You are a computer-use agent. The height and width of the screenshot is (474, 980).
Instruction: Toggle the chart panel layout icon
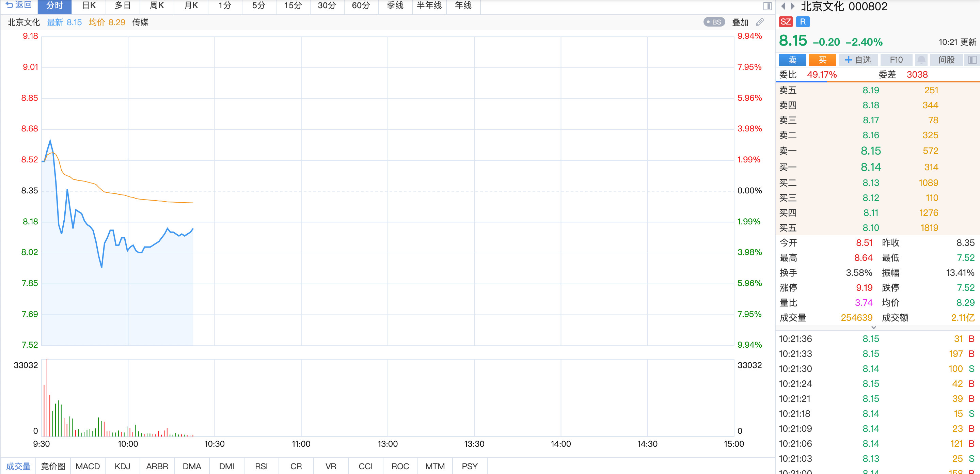(x=767, y=6)
